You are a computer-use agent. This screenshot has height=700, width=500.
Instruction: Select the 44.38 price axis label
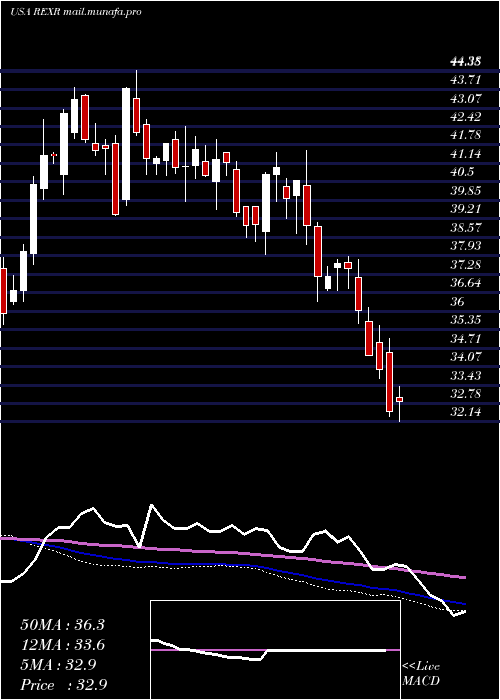coord(465,62)
